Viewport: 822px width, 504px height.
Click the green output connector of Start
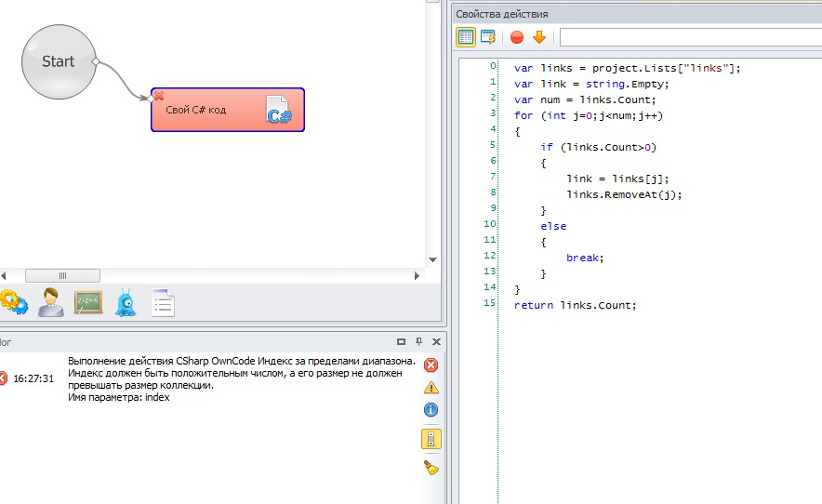pyautogui.click(x=96, y=61)
